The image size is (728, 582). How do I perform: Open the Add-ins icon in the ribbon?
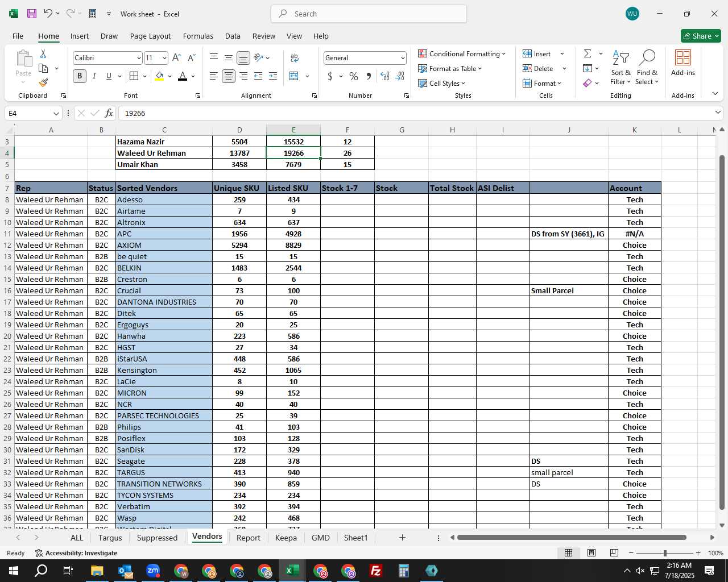(x=683, y=63)
